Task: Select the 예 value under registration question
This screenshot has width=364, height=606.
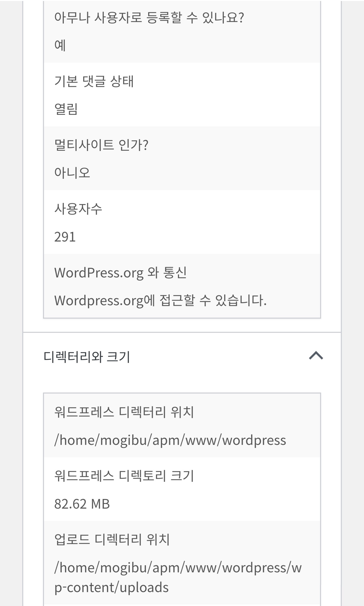Action: coord(60,45)
